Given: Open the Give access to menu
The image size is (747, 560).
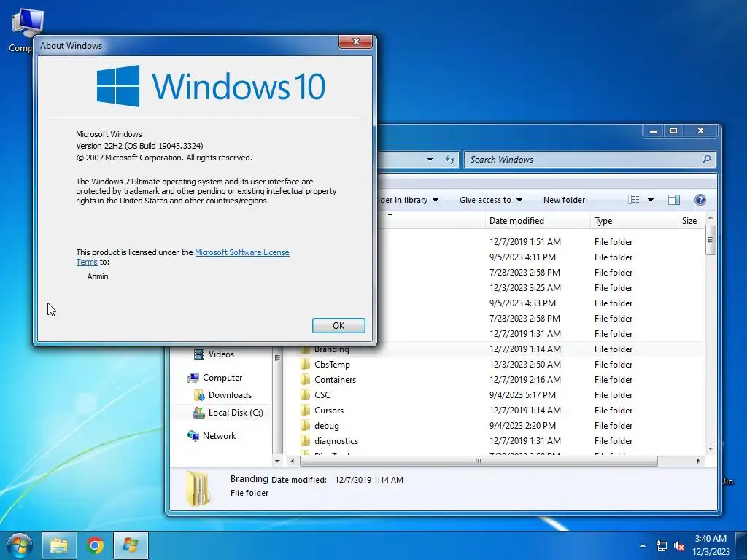Looking at the screenshot, I should click(x=491, y=200).
